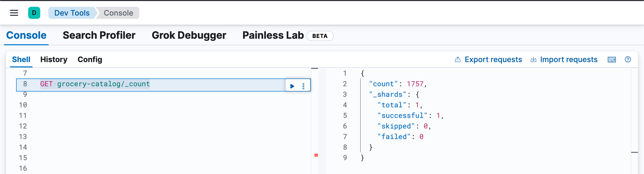Viewport: 644px width, 174px height.
Task: Click the "failed" key in response
Action: (x=394, y=137)
